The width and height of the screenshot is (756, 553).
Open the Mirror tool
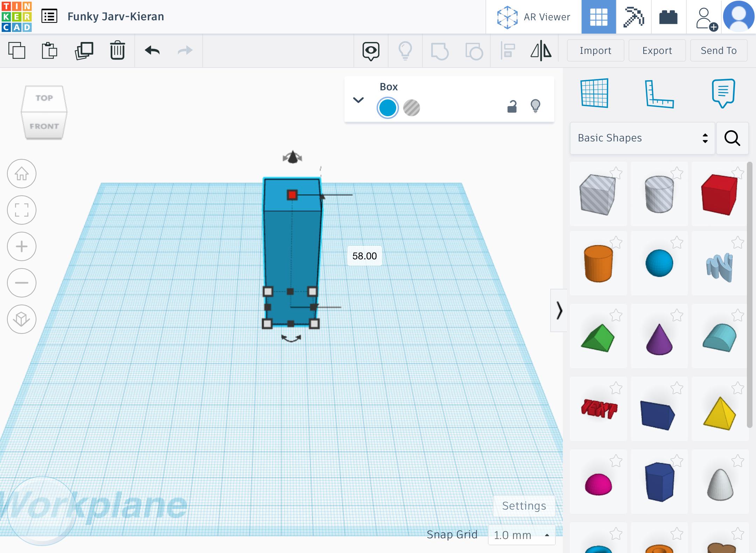click(x=541, y=51)
